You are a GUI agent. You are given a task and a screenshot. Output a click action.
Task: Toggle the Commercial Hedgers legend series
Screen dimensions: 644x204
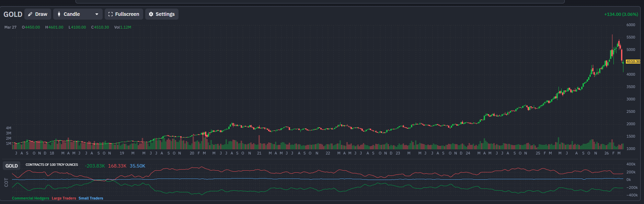coord(31,198)
